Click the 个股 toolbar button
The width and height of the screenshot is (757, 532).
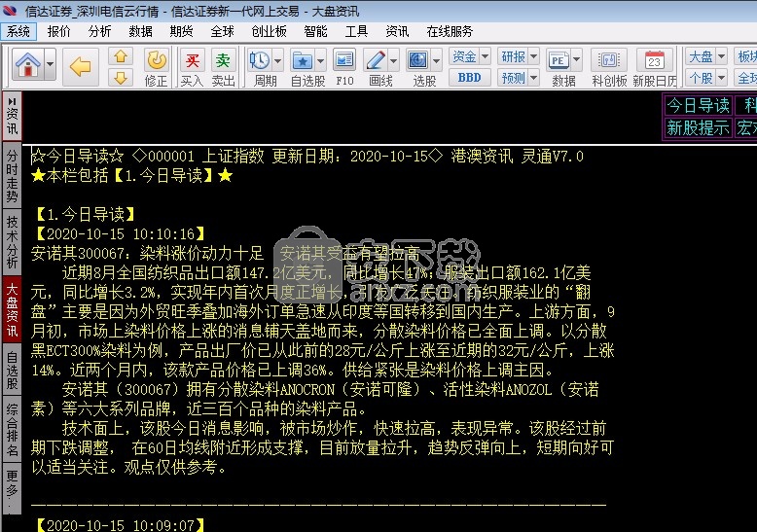point(701,77)
